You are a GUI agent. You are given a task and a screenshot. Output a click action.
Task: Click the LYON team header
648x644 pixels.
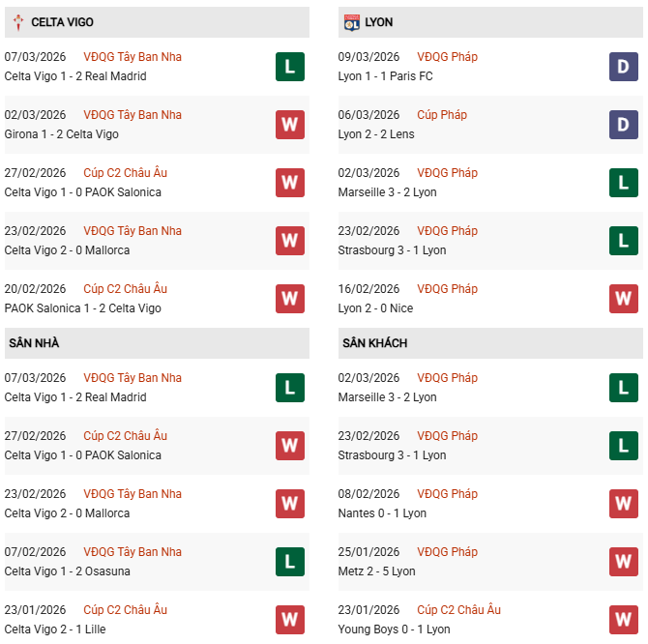(379, 22)
